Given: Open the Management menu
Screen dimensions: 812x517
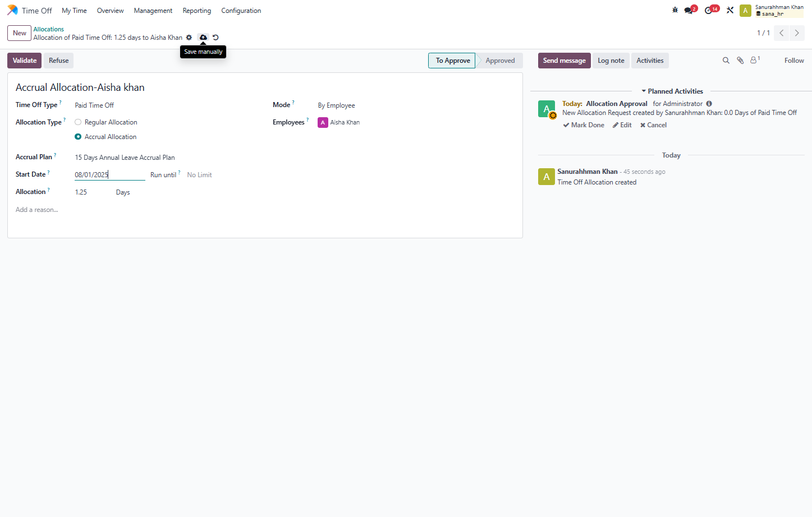Looking at the screenshot, I should pyautogui.click(x=153, y=11).
